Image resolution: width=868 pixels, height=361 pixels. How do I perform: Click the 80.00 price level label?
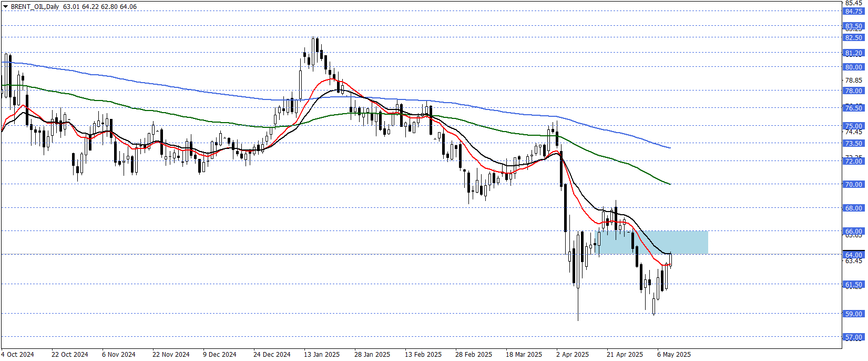coord(853,67)
